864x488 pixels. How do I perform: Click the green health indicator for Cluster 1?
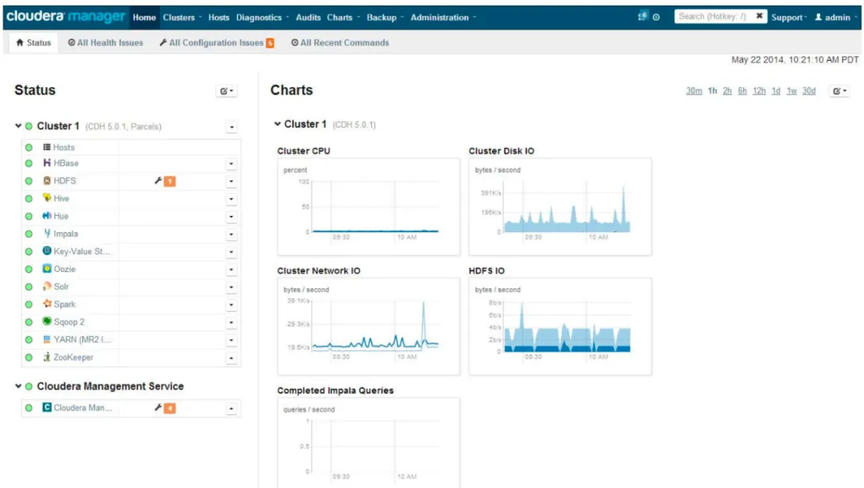[x=29, y=126]
